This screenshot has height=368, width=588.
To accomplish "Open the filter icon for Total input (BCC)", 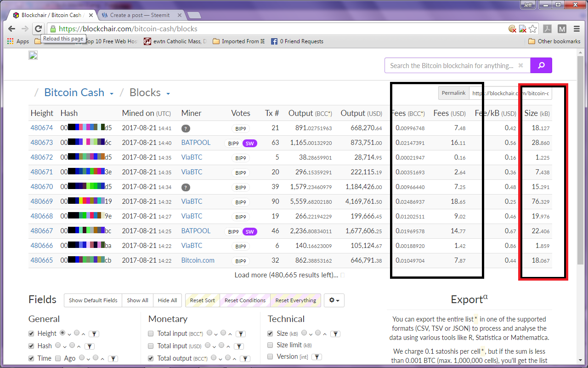I will tap(240, 334).
